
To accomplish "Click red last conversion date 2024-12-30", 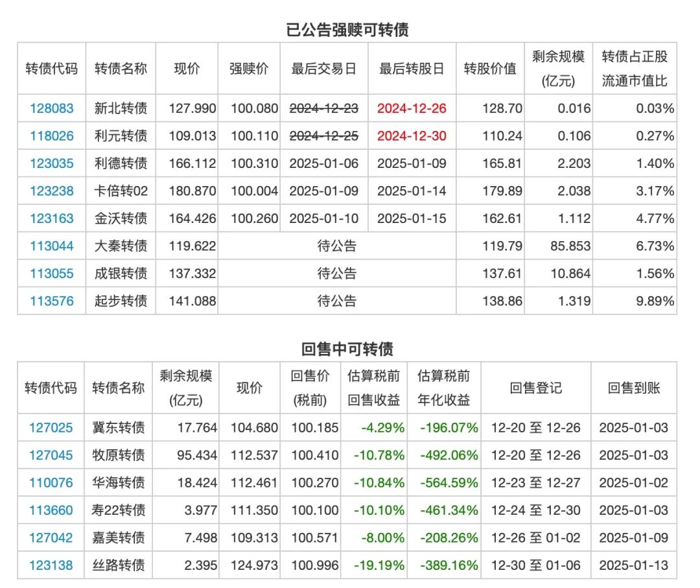I will (412, 135).
